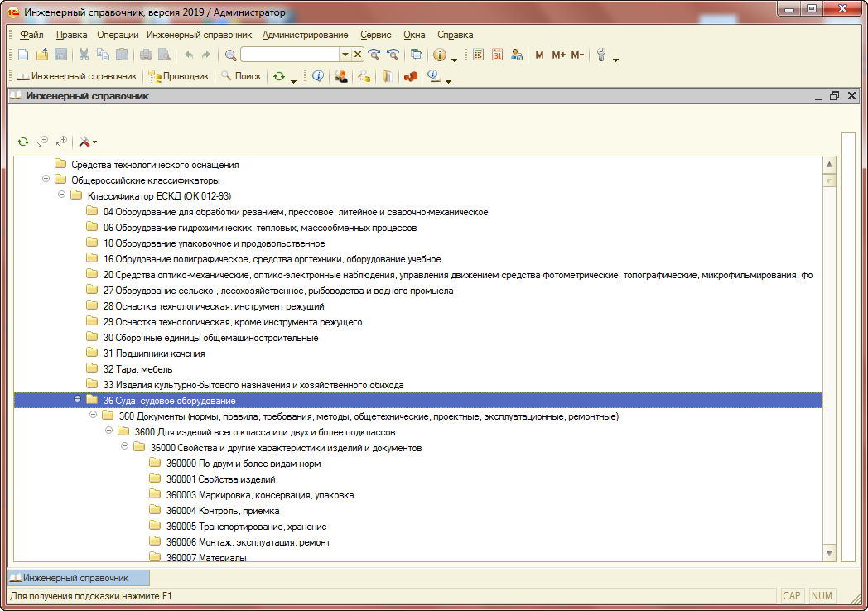
Task: Click the new document icon
Action: coord(23,55)
